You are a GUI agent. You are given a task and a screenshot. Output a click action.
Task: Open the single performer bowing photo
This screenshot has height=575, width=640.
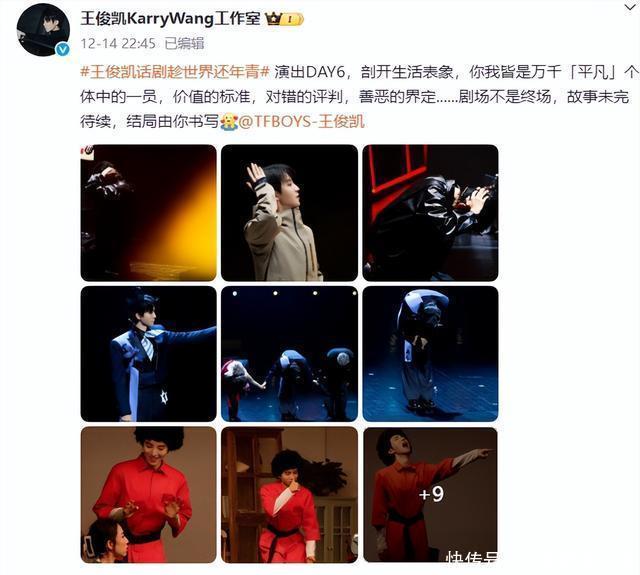(430, 354)
